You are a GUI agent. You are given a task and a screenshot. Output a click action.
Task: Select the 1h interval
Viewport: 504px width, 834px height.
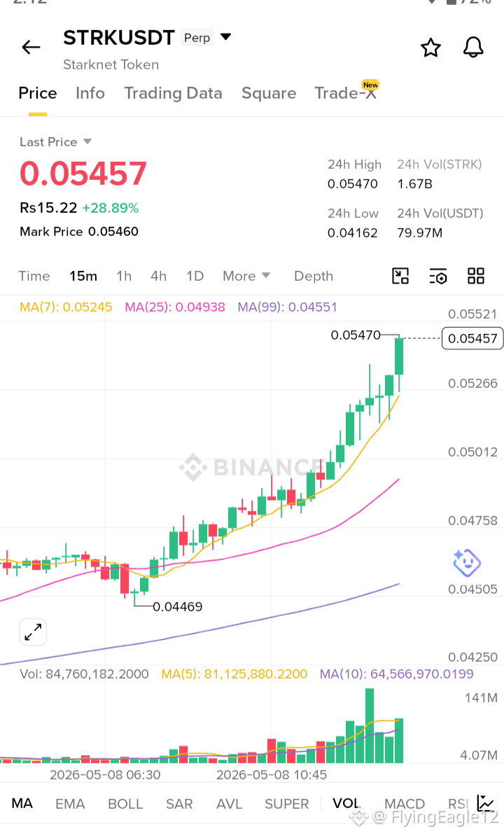124,276
